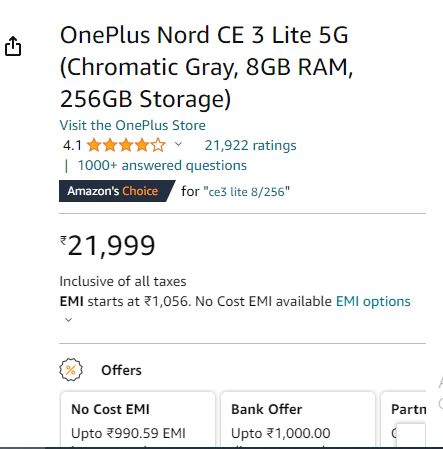This screenshot has width=443, height=449.
Task: Open the 21,922 ratings link
Action: click(250, 145)
